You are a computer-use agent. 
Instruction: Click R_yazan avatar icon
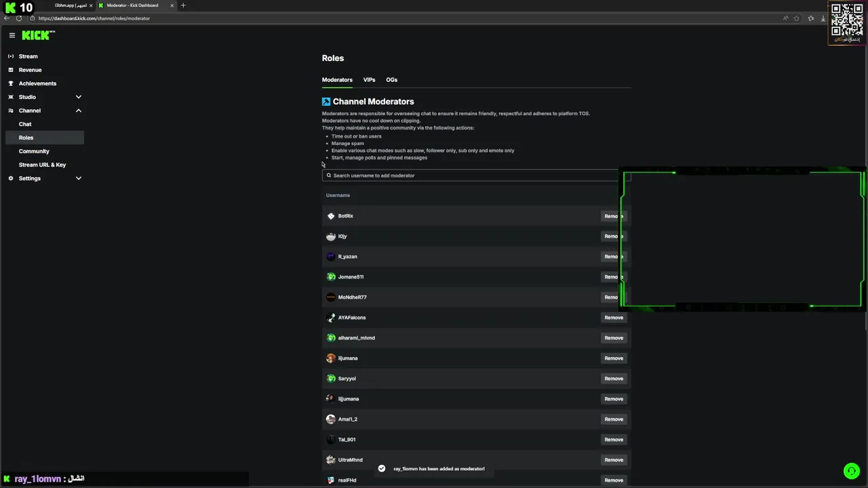[x=331, y=256]
